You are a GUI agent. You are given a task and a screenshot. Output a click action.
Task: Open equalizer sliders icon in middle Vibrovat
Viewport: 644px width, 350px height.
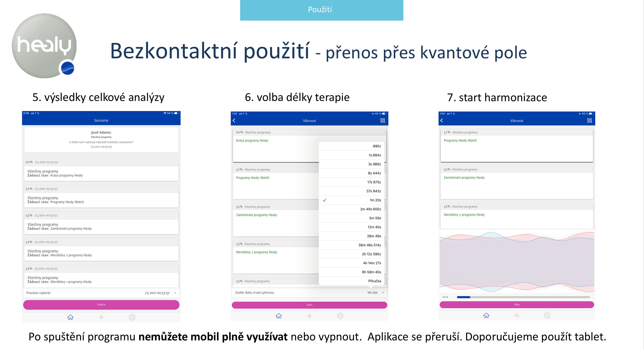pyautogui.click(x=383, y=121)
